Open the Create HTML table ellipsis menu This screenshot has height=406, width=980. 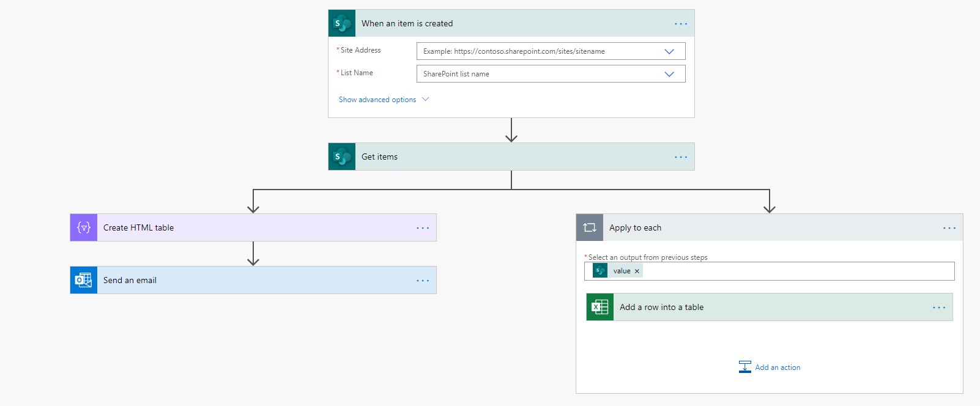pyautogui.click(x=423, y=228)
